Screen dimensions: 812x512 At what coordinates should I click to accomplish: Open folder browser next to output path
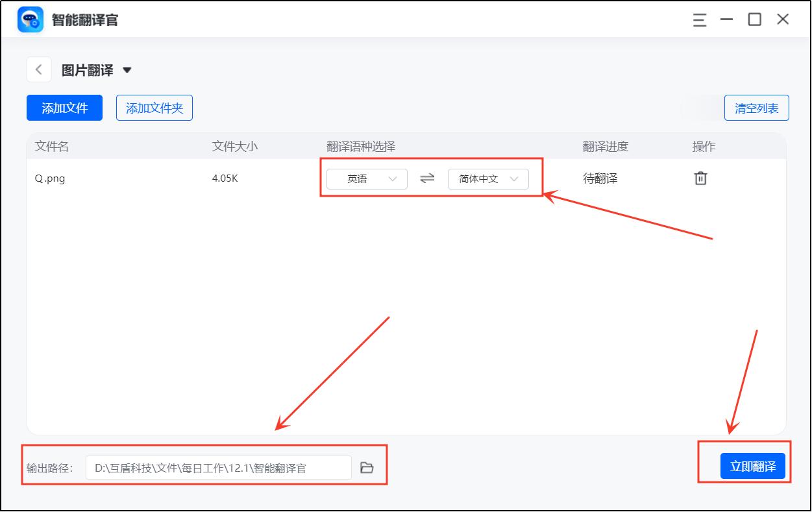pos(367,466)
